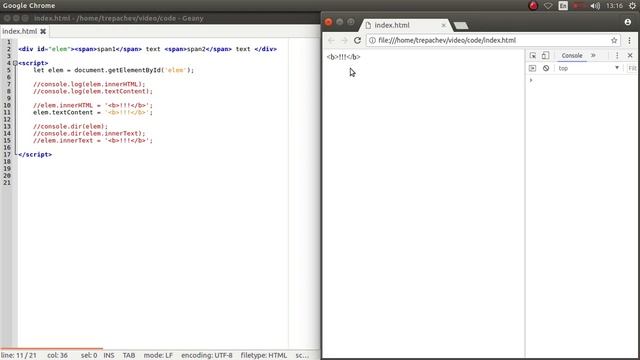Image resolution: width=640 pixels, height=360 pixels.
Task: Click 'mode: LF' in Geany's status bar
Action: point(158,356)
